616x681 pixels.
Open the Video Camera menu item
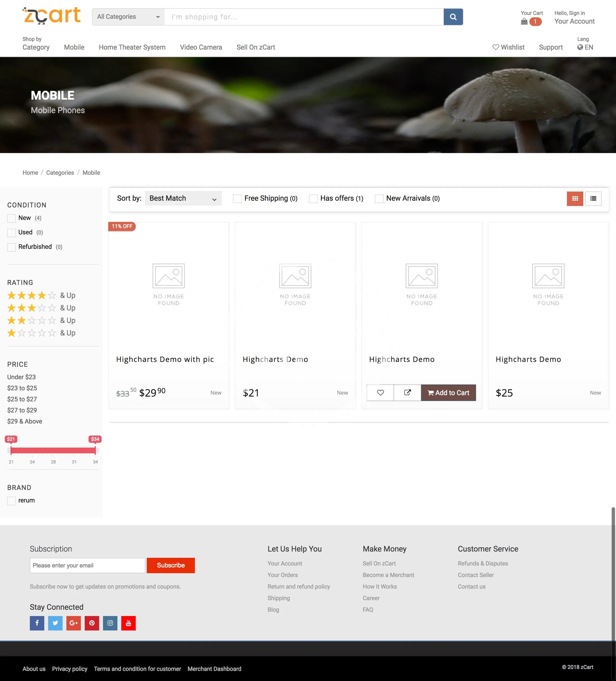point(201,47)
